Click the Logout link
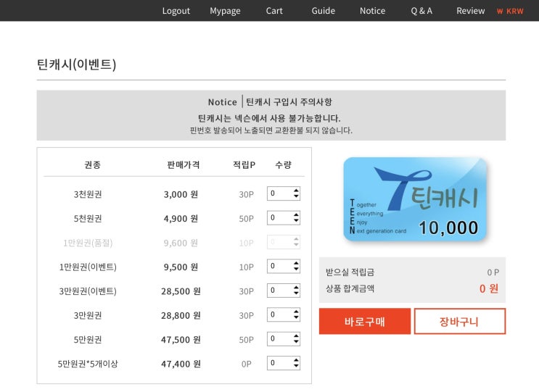The width and height of the screenshot is (539, 392). (x=176, y=11)
